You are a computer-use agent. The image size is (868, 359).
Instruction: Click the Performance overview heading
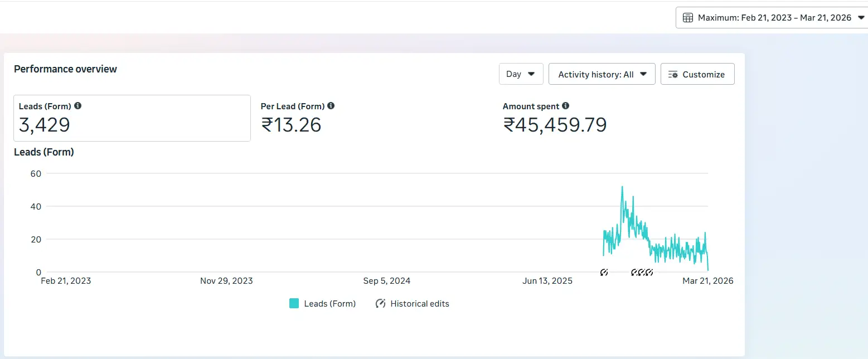coord(65,69)
